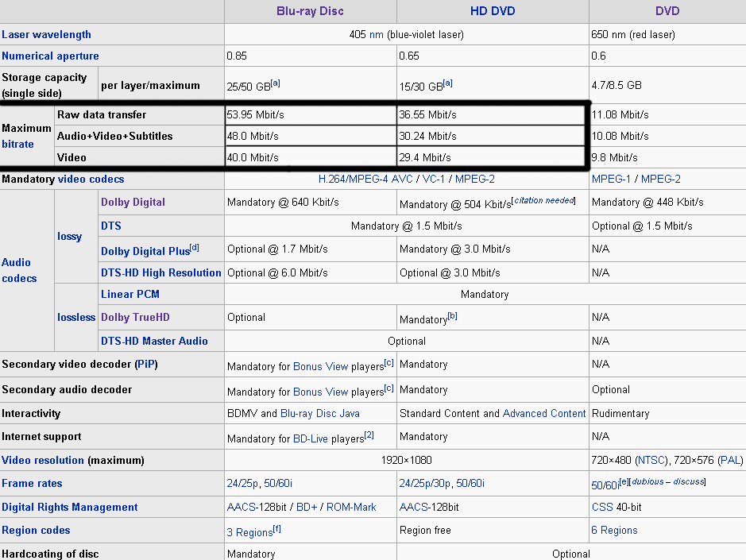Open the Dolby Digital Plus link

[145, 251]
